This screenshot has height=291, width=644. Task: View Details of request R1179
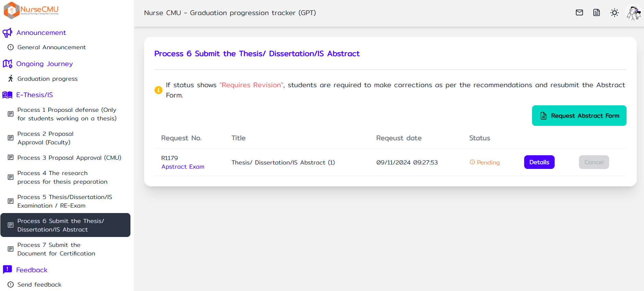[x=539, y=162]
